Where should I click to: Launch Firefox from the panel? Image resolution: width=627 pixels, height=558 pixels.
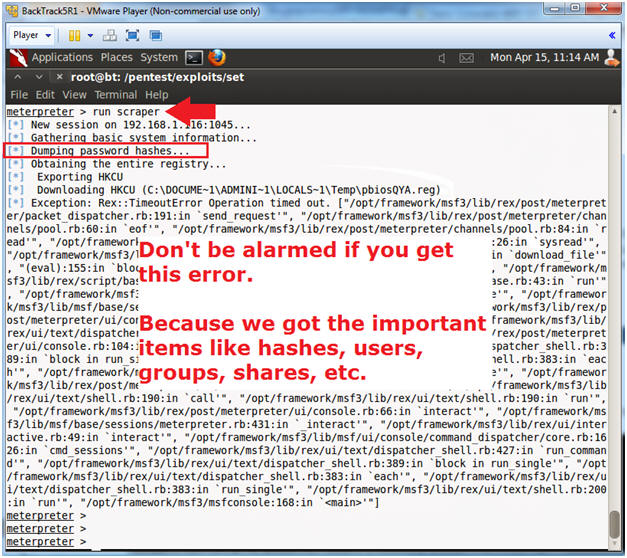pos(217,58)
